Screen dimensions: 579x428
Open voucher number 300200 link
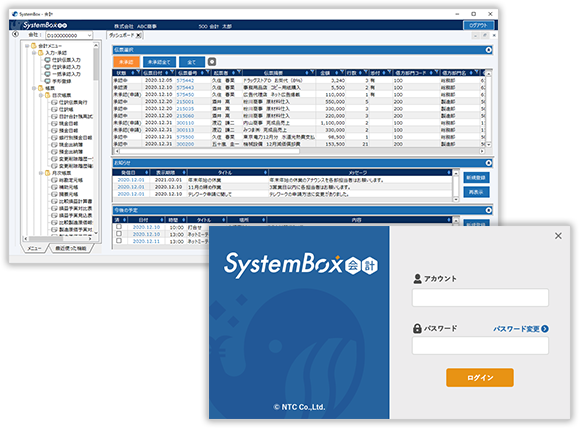tap(185, 144)
